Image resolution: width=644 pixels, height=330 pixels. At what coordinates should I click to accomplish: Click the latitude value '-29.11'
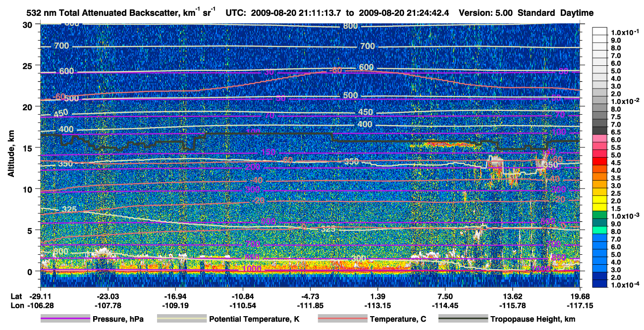click(x=40, y=296)
